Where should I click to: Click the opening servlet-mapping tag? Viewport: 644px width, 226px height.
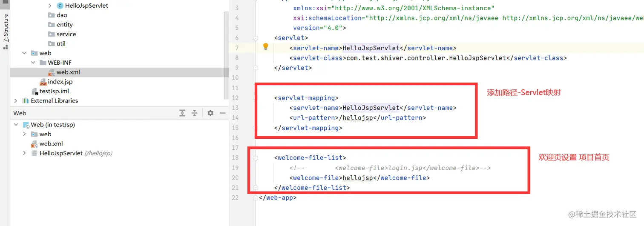306,98
